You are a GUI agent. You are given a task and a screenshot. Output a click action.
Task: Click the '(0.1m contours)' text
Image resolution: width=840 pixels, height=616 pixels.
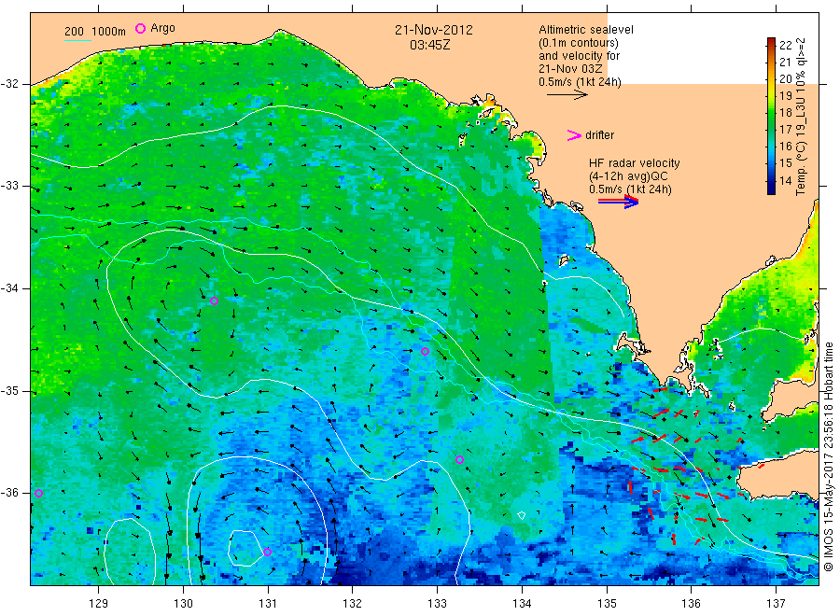(x=579, y=43)
